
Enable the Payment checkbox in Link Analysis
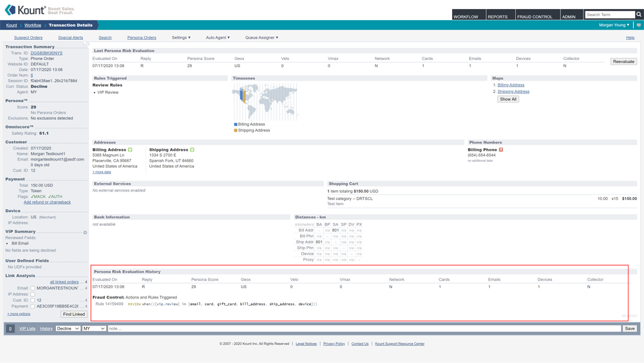[33, 306]
